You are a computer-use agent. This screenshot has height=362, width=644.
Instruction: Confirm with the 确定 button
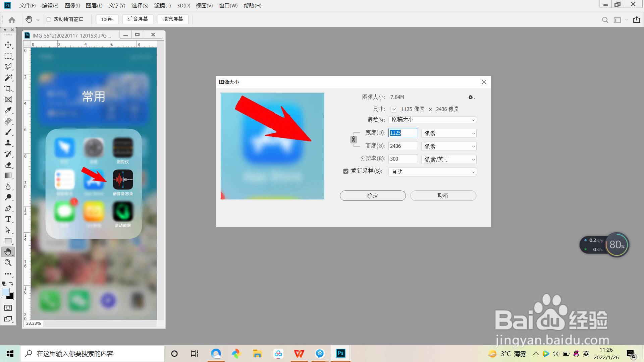(373, 195)
